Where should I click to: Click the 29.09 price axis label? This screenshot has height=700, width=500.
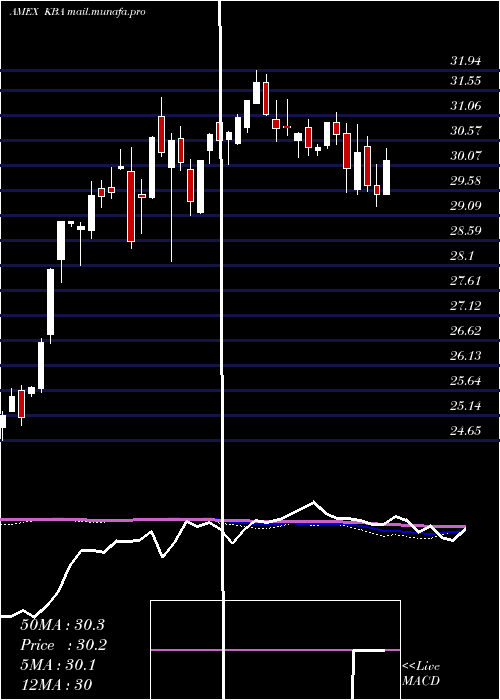[x=465, y=206]
